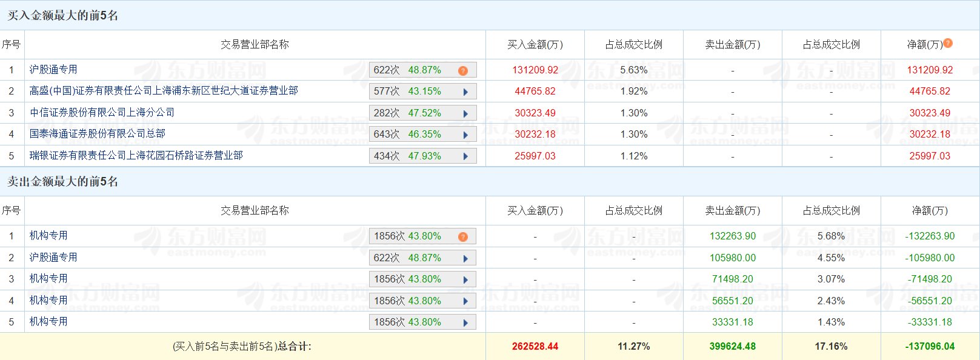Open the 高盛(中国)证券 上海浦东新区世纪大道 branch link

[x=164, y=91]
